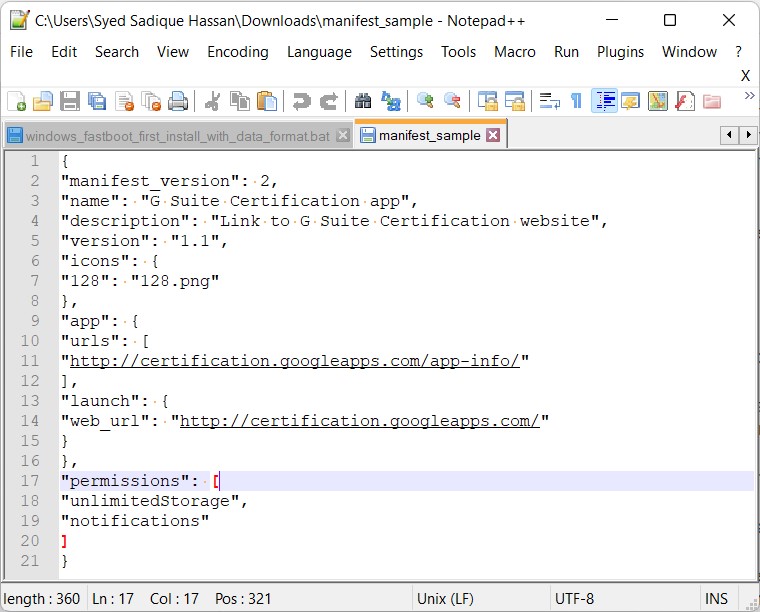Click the Zoom In magnifier icon
This screenshot has height=612, width=760.
click(x=426, y=101)
